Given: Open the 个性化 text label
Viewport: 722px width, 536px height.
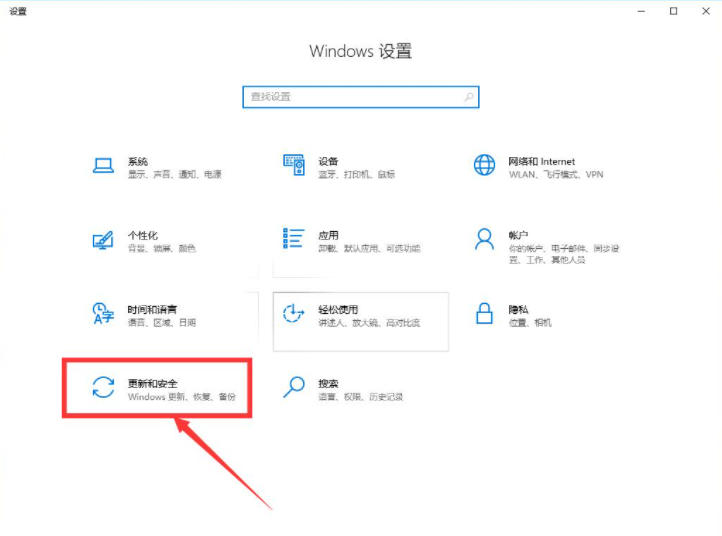Looking at the screenshot, I should coord(143,235).
